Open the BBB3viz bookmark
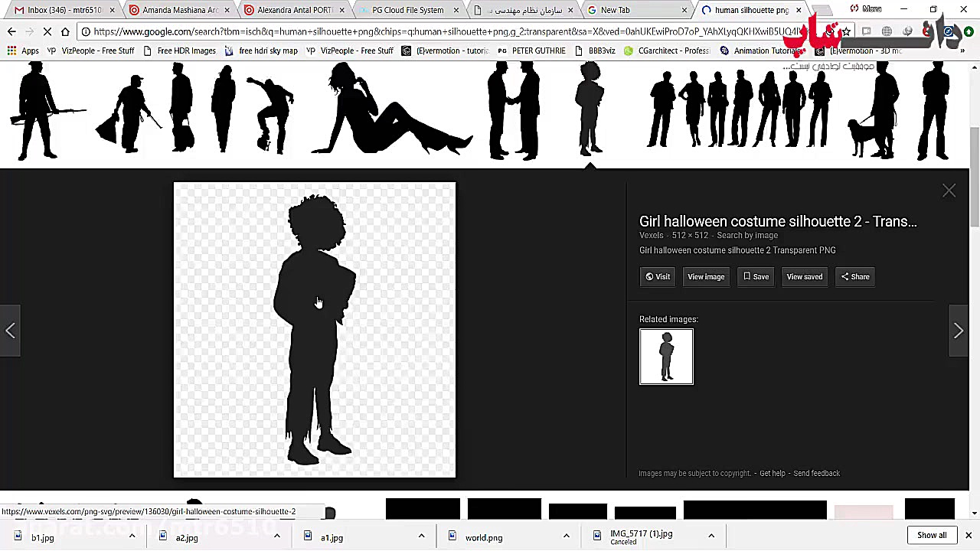This screenshot has width=980, height=551. click(594, 51)
